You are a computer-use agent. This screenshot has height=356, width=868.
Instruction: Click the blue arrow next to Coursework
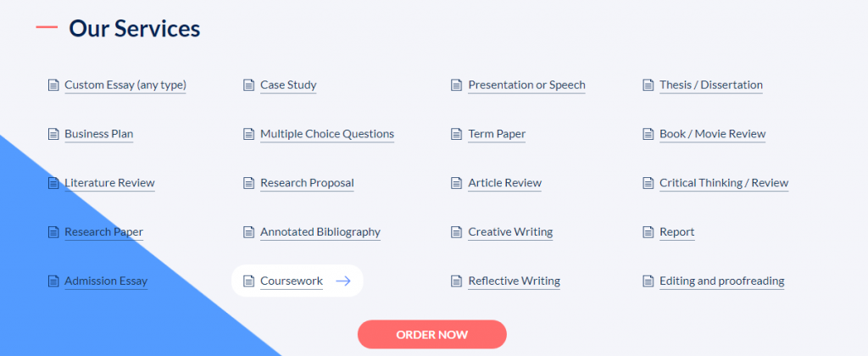click(343, 281)
